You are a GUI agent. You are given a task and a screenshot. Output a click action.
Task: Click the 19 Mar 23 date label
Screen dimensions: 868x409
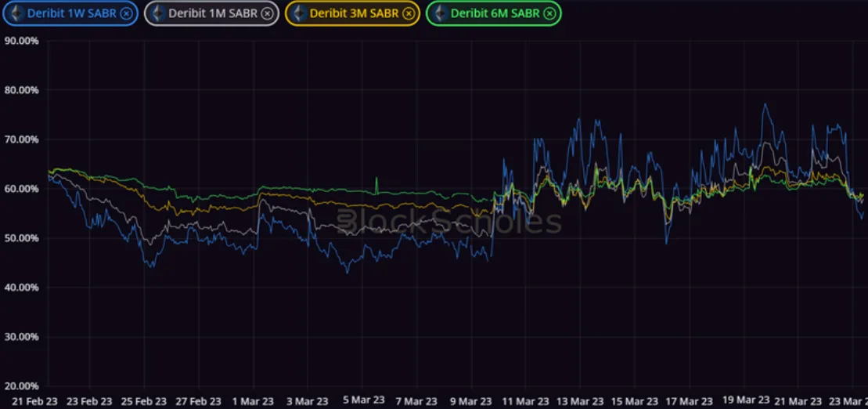click(x=744, y=400)
